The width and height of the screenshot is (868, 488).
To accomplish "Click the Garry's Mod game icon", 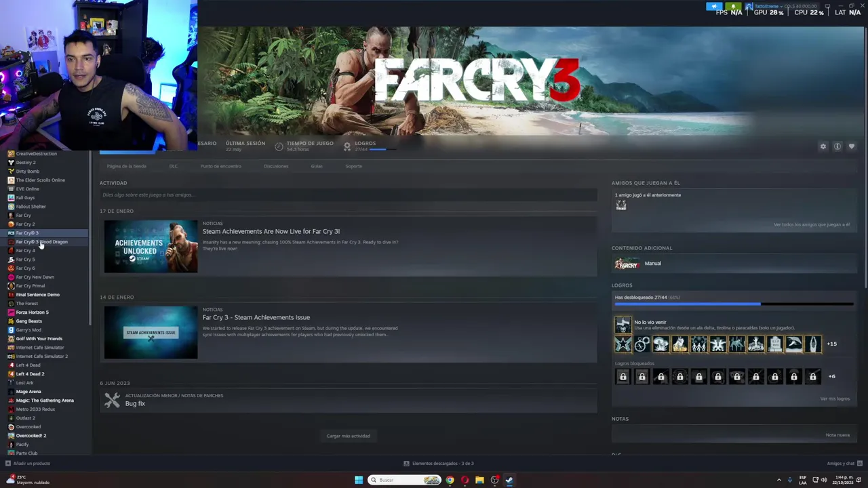I will coord(11,330).
